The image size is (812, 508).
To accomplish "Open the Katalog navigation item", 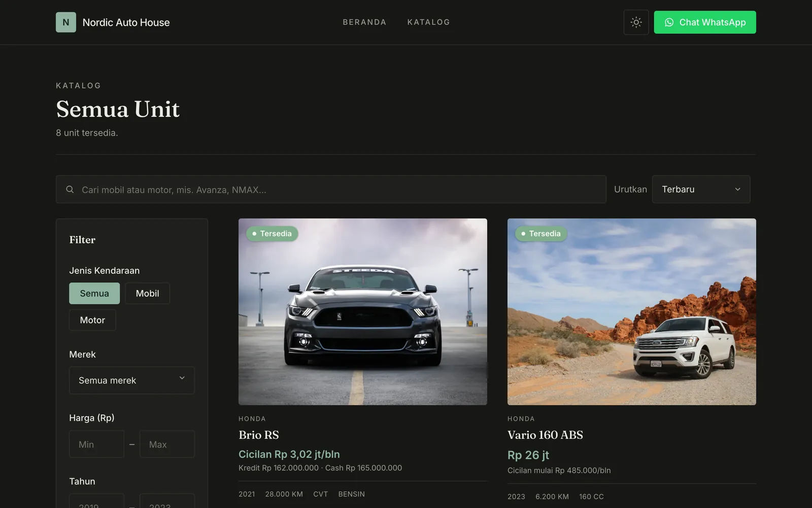I will click(x=428, y=22).
